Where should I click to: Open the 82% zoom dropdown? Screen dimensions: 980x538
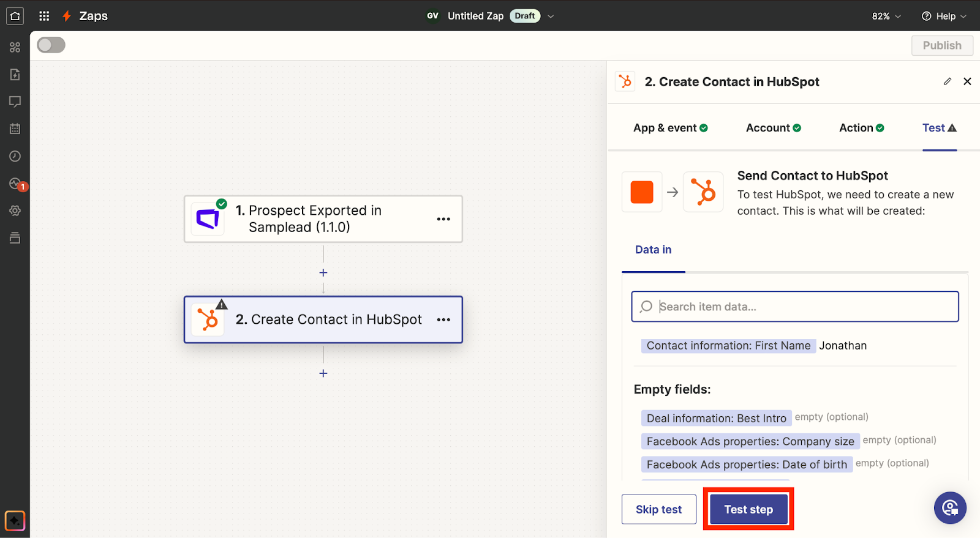coord(886,17)
